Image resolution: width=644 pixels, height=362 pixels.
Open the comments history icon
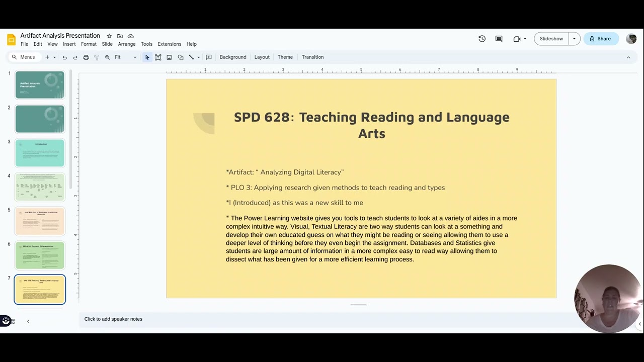tap(499, 39)
